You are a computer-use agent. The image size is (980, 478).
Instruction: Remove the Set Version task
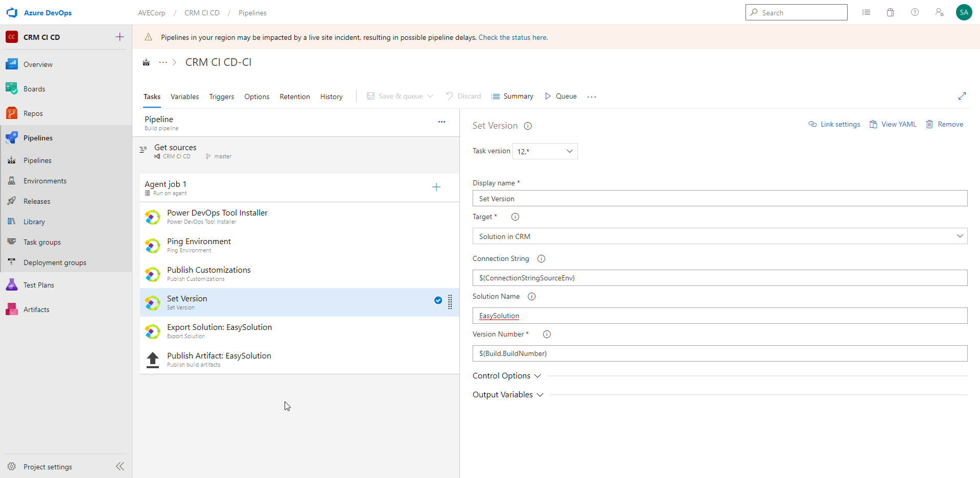[945, 124]
